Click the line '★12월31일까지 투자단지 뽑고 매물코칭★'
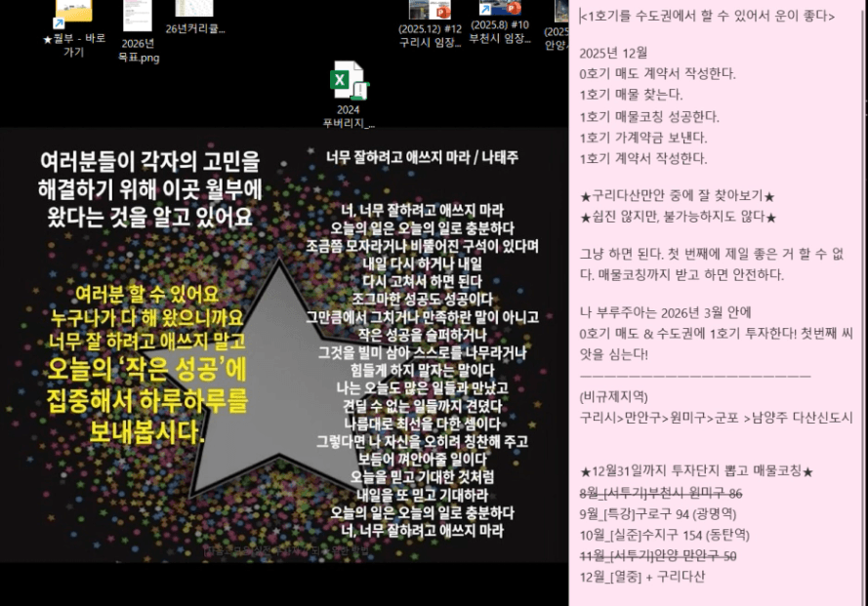 [x=696, y=471]
